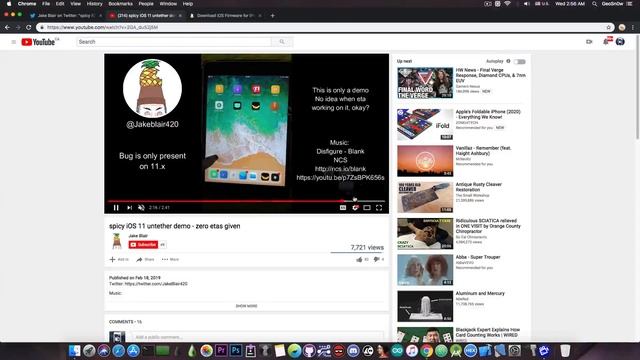This screenshot has width=640, height=360.
Task: Open the Help menu
Action: click(x=188, y=4)
